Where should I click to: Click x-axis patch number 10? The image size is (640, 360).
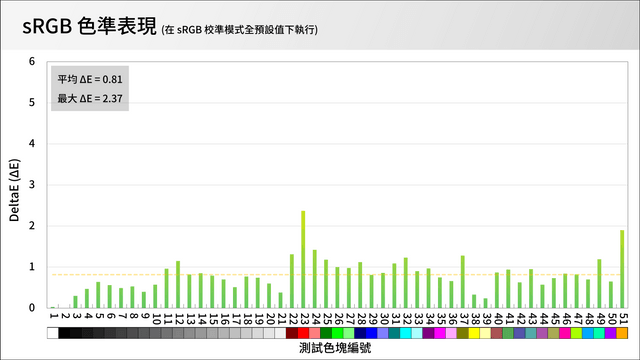pyautogui.click(x=156, y=319)
